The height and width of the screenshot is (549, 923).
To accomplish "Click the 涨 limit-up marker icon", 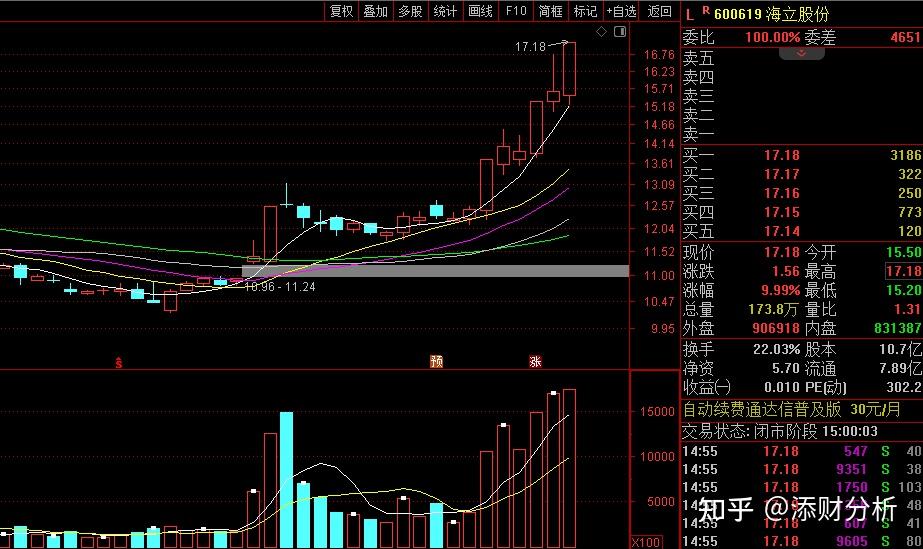I will click(535, 361).
